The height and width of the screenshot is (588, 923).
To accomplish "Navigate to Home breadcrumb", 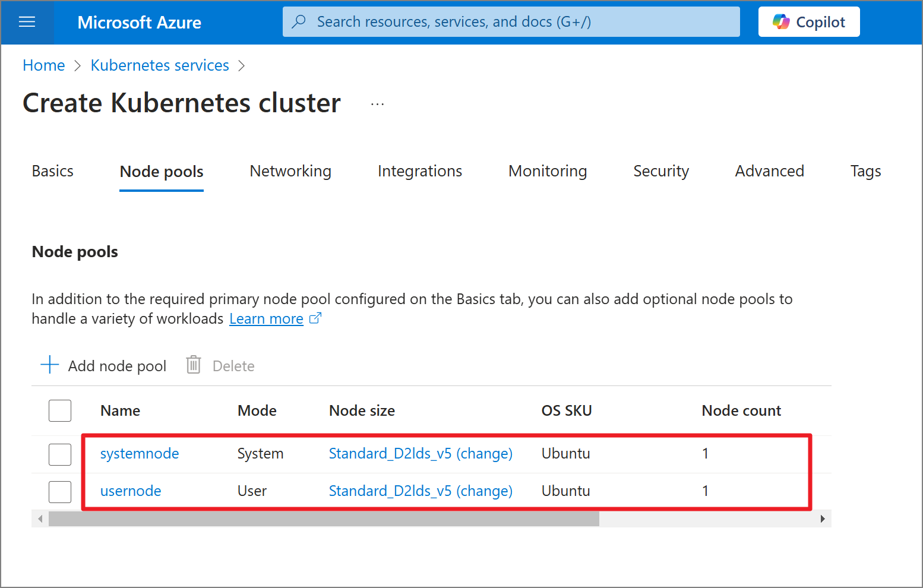I will coord(44,65).
